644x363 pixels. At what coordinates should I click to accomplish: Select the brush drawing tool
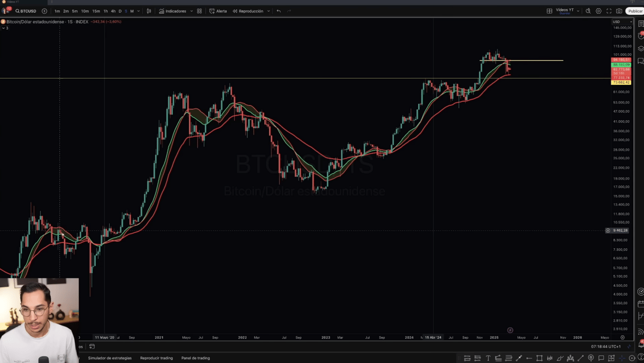coord(560,358)
